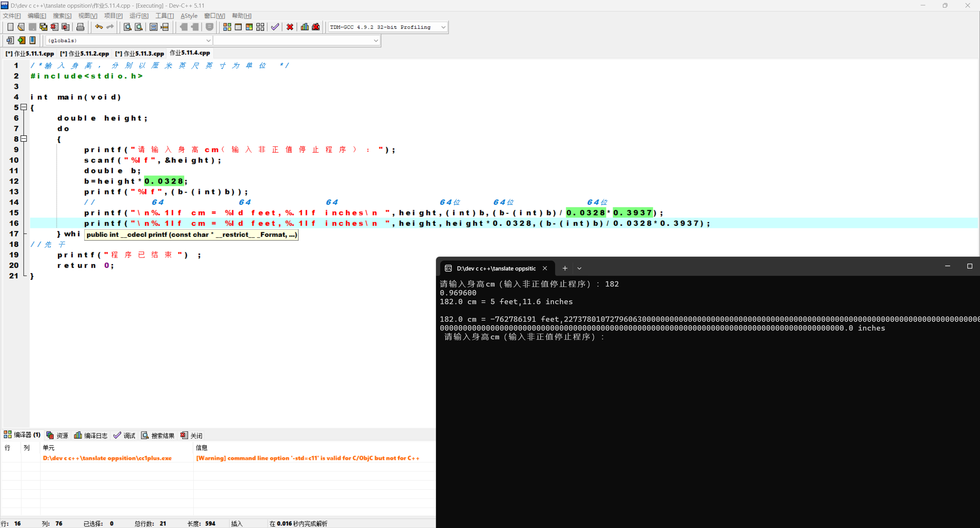Click the Compile four-squares icon
This screenshot has height=528, width=980.
[x=227, y=27]
